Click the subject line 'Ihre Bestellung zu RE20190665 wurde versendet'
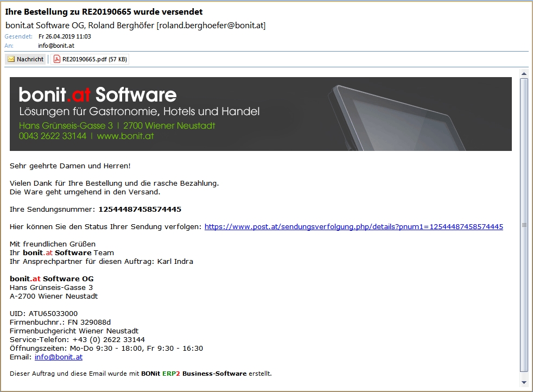 104,12
